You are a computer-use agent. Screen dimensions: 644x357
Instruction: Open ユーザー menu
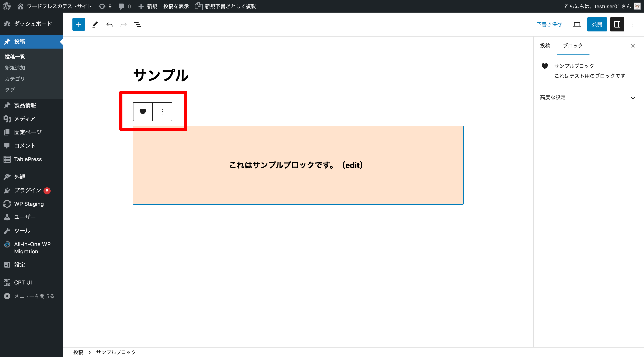tap(31, 217)
